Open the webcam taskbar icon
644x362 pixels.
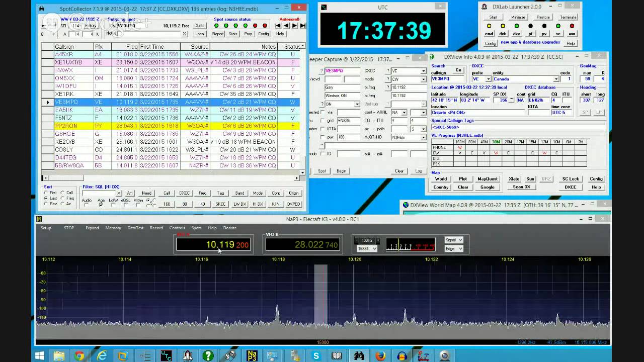point(445,356)
